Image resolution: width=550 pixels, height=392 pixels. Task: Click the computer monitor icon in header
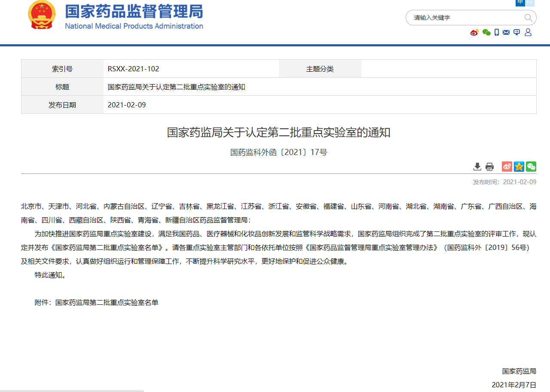point(517,33)
